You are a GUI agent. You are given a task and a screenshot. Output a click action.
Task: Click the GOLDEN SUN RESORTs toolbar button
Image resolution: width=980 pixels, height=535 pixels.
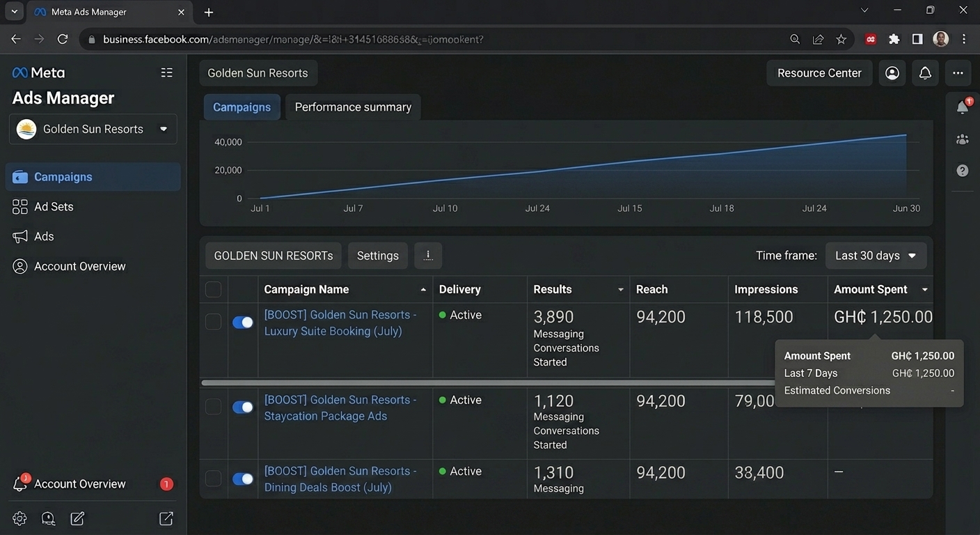click(274, 256)
